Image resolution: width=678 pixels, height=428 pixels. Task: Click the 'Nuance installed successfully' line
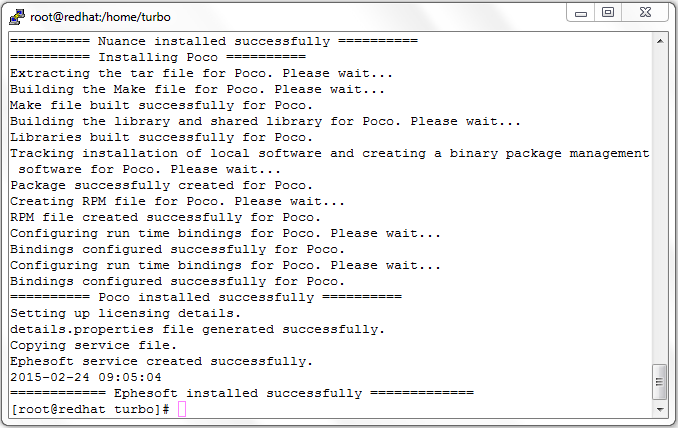(x=214, y=41)
